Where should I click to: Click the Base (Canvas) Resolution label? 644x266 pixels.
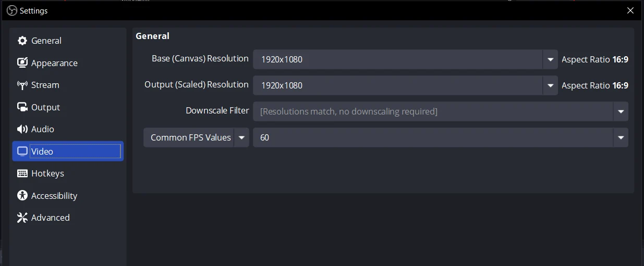(200, 59)
